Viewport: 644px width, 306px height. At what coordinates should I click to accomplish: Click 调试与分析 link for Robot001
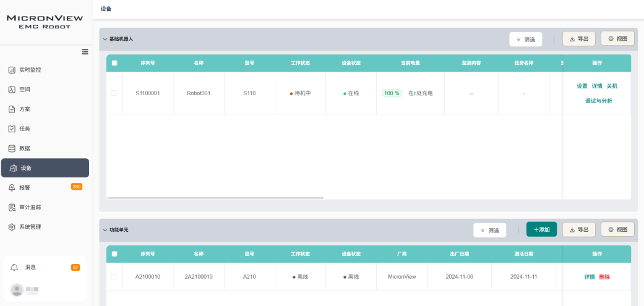coord(598,101)
